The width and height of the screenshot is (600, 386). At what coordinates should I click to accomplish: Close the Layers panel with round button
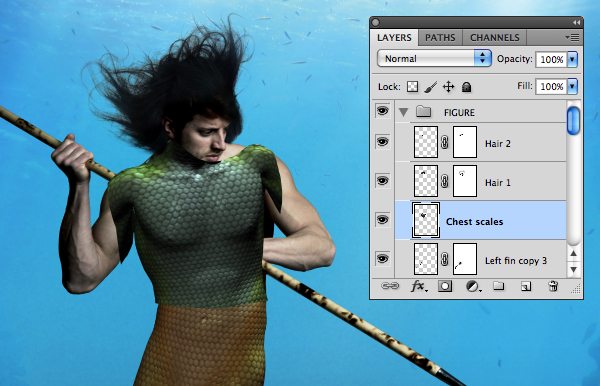point(376,23)
